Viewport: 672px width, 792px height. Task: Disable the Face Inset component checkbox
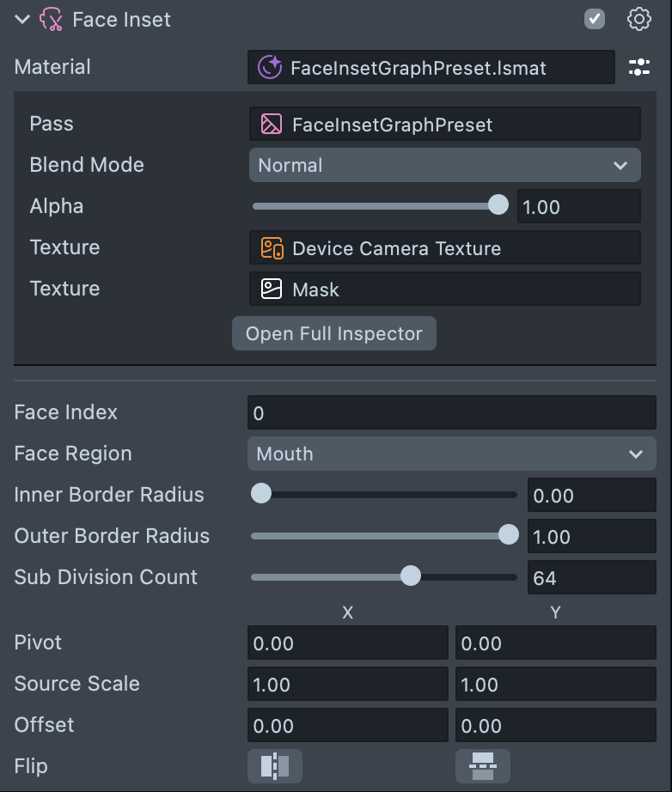click(595, 20)
